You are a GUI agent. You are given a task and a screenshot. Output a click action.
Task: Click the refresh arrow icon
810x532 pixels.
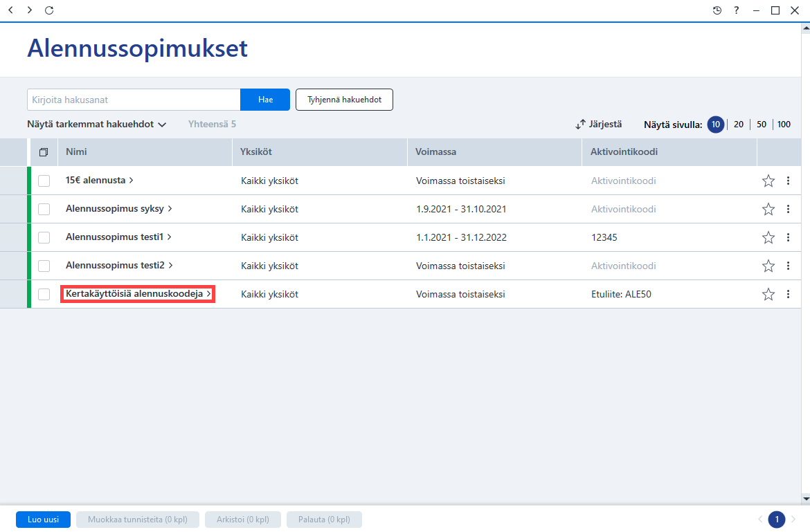click(49, 10)
